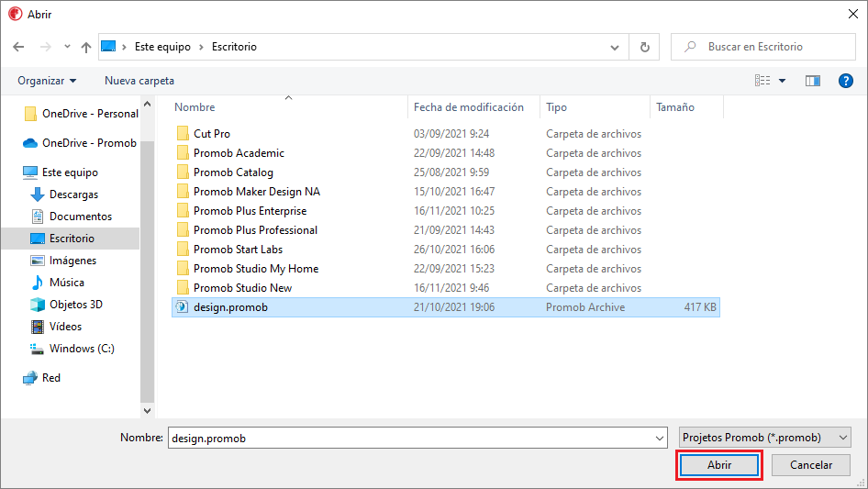The image size is (868, 489).
Task: Click the computer icon in address bar
Action: pyautogui.click(x=108, y=47)
